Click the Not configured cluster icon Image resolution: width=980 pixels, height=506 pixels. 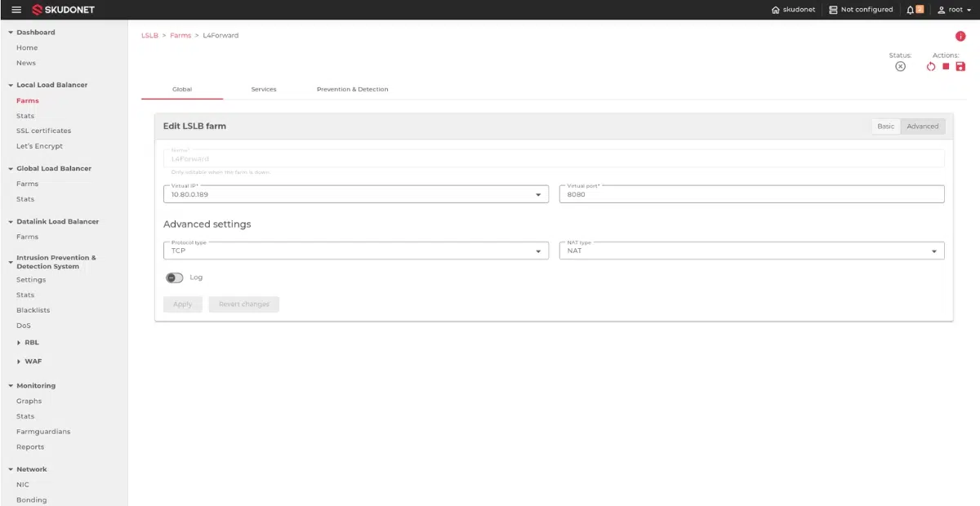tap(833, 10)
